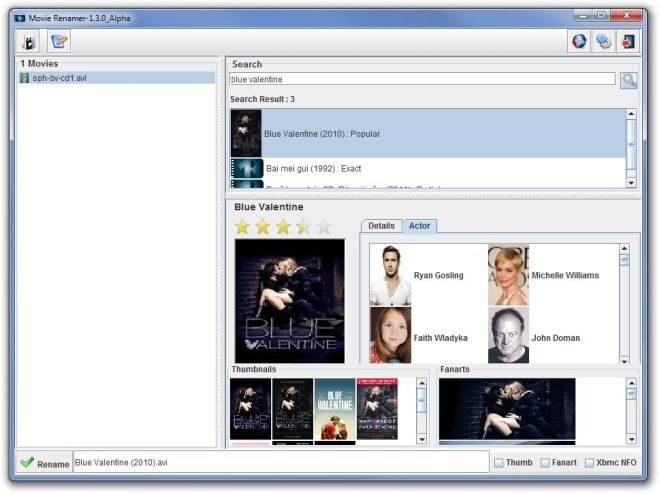The image size is (660, 494).
Task: Click the Michelle Williams name
Action: point(565,276)
